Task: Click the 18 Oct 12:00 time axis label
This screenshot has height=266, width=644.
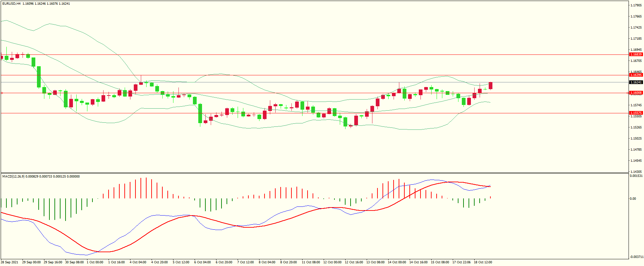Action: coord(483,262)
